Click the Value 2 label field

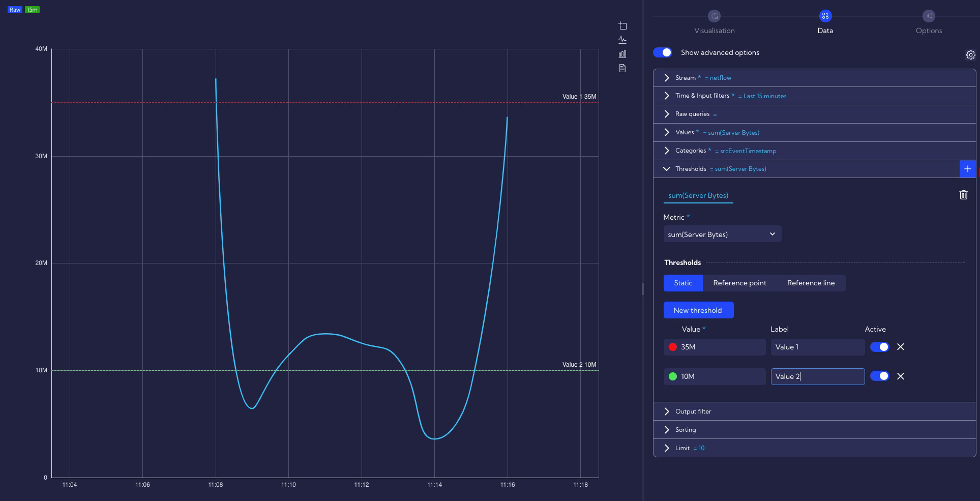(x=818, y=376)
